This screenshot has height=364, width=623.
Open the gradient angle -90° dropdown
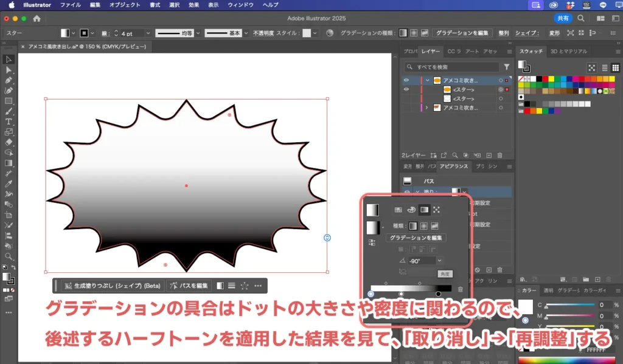[x=439, y=261]
